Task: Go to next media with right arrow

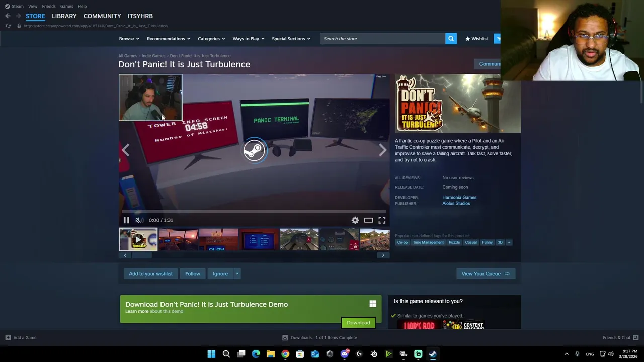Action: point(383,150)
